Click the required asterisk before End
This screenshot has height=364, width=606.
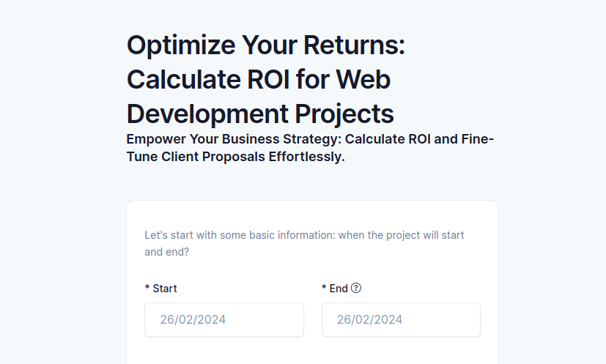click(324, 288)
